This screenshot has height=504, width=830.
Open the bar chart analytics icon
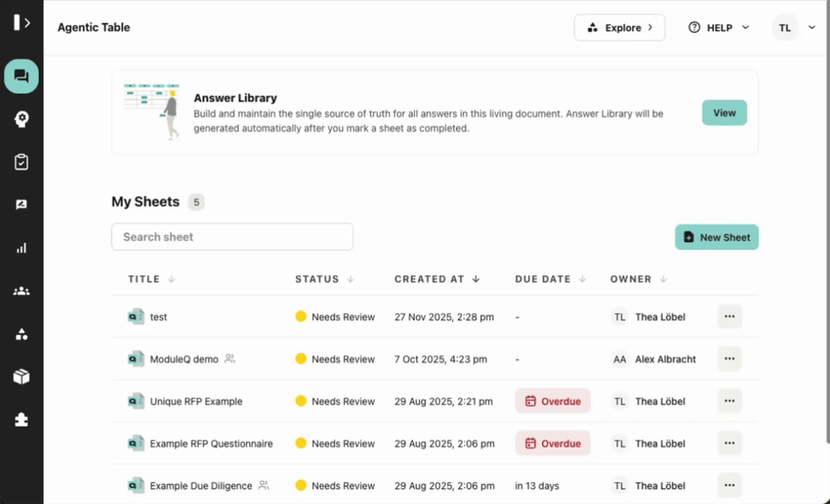tap(22, 248)
